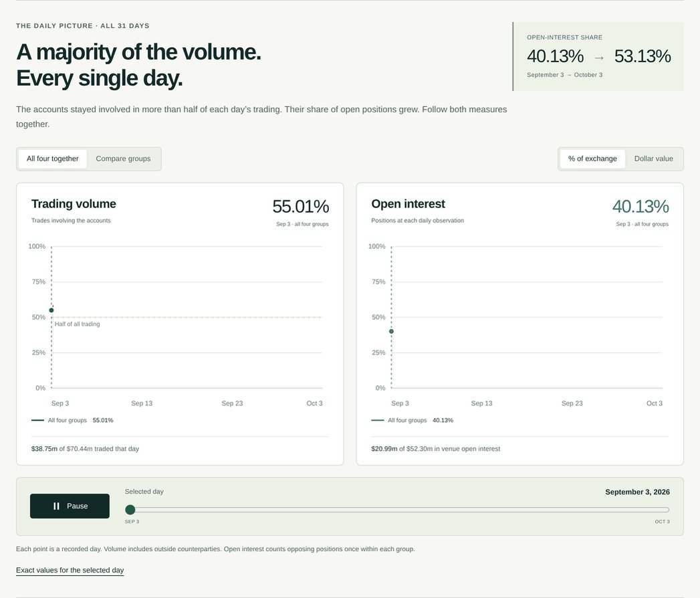Click 'All four groups' legend in Trading volume
Image resolution: width=700 pixels, height=598 pixels.
click(68, 420)
